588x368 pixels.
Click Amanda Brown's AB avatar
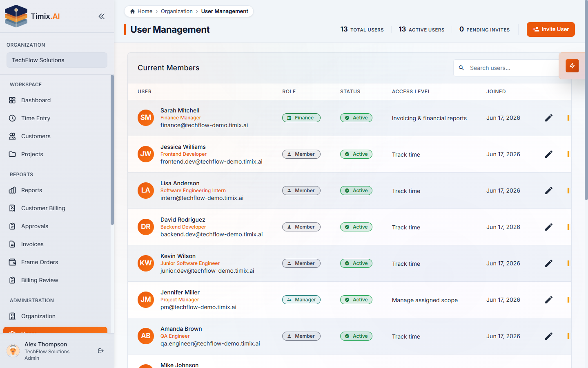tap(146, 336)
